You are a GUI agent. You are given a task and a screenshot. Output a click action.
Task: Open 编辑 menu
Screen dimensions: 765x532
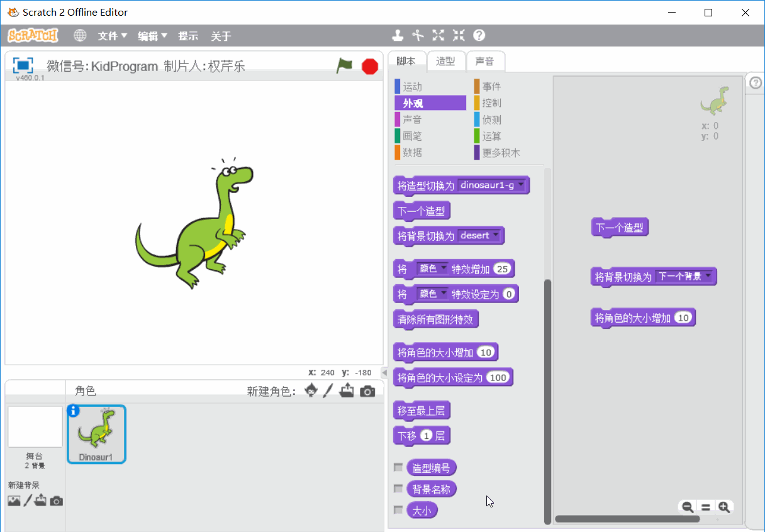pos(153,36)
